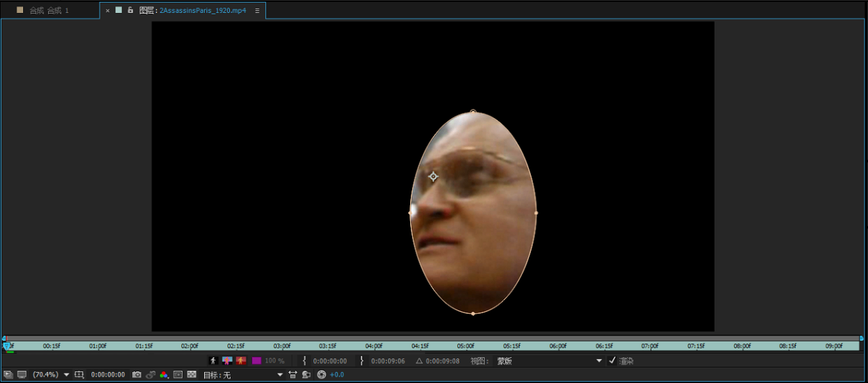Toggle the alpha view silhouette button
Image resolution: width=868 pixels, height=383 pixels.
213,361
